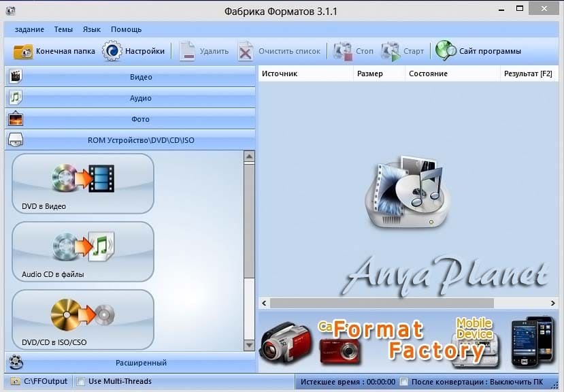Click the Старт green play icon
Viewport: 564px width, 392px height.
click(391, 51)
